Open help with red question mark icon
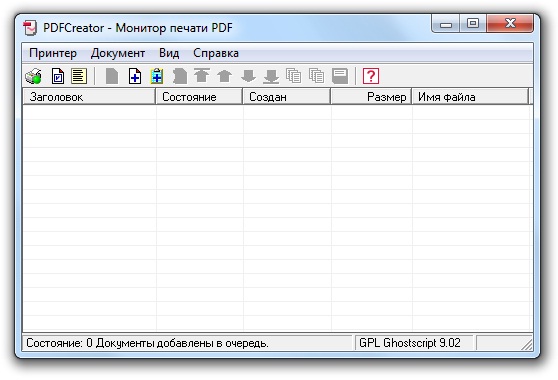Screen dimensions: 558x380 371,76
